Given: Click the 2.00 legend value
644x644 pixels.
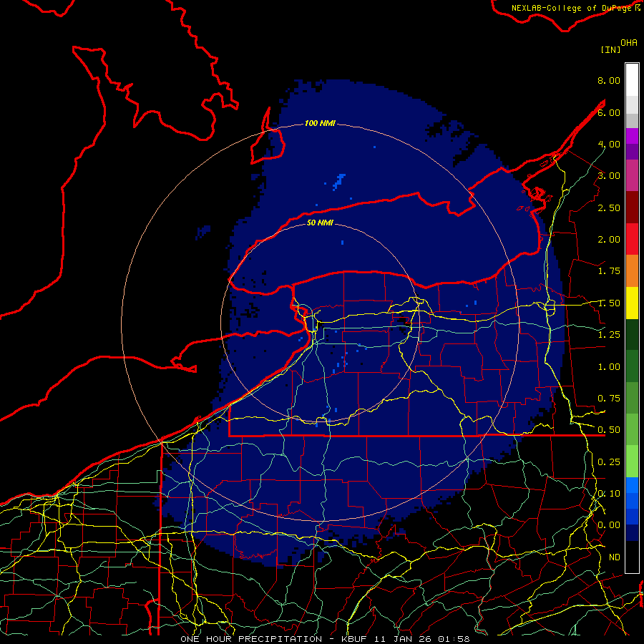Looking at the screenshot, I should (609, 240).
